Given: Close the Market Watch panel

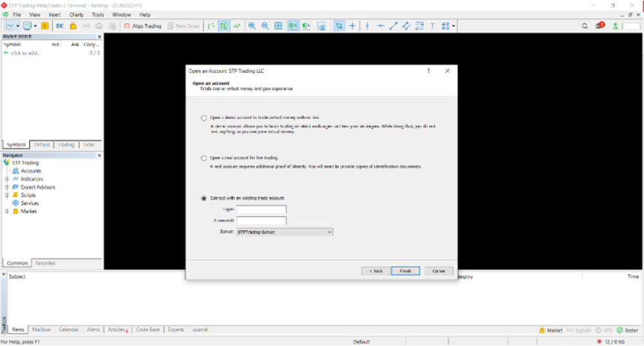Looking at the screenshot, I should pyautogui.click(x=99, y=37).
